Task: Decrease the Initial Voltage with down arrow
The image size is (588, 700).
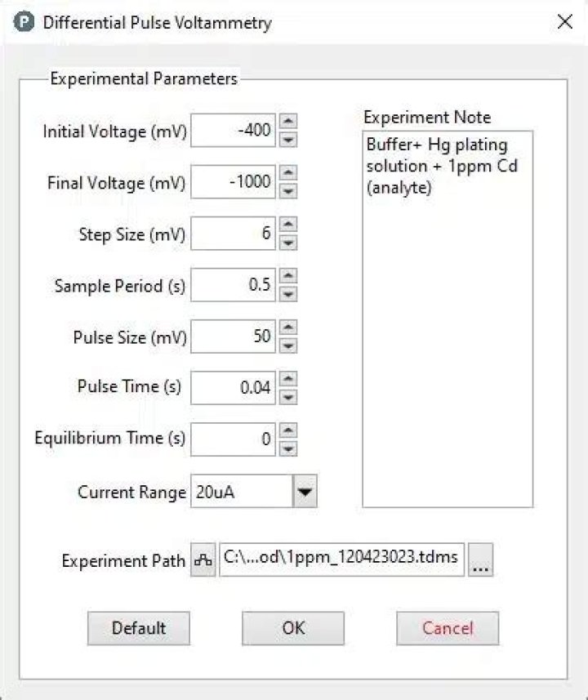Action: pos(288,140)
